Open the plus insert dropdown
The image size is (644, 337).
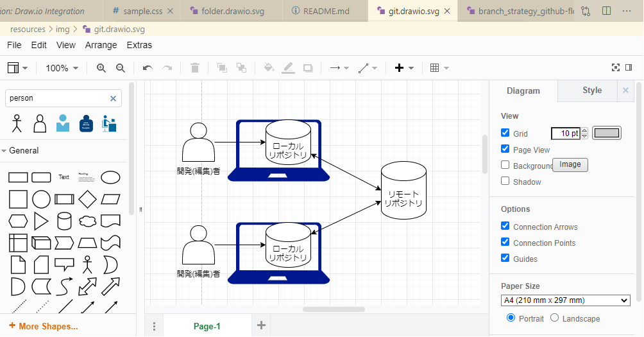[404, 68]
